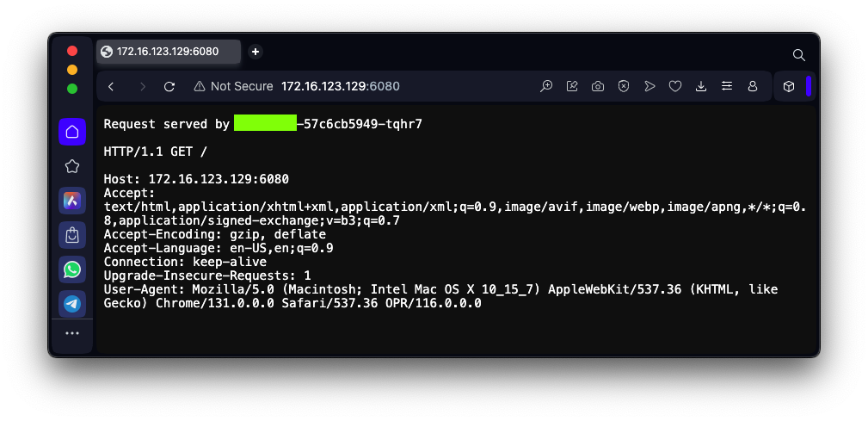Screen dimensions: 868x421
Task: Open a new tab with plus button
Action: click(255, 52)
